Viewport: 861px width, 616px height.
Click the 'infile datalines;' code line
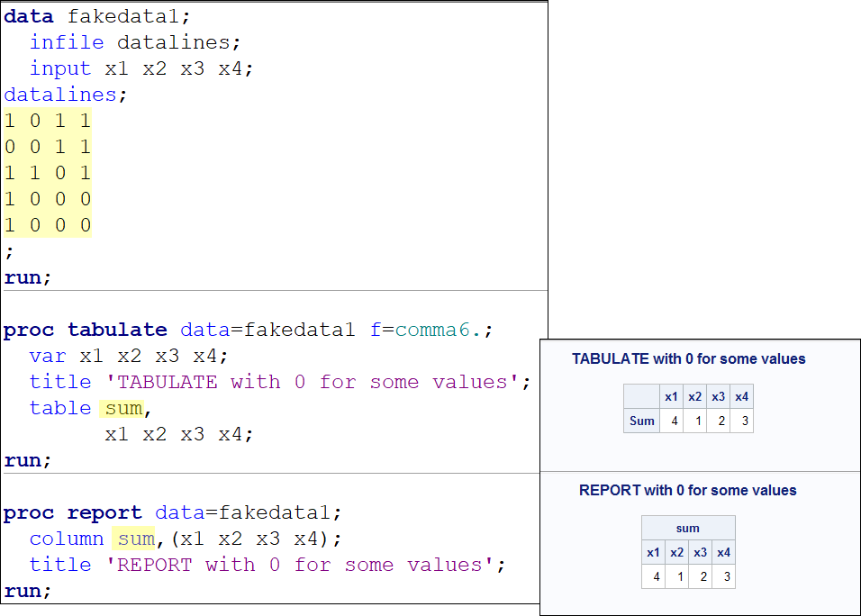click(x=135, y=42)
